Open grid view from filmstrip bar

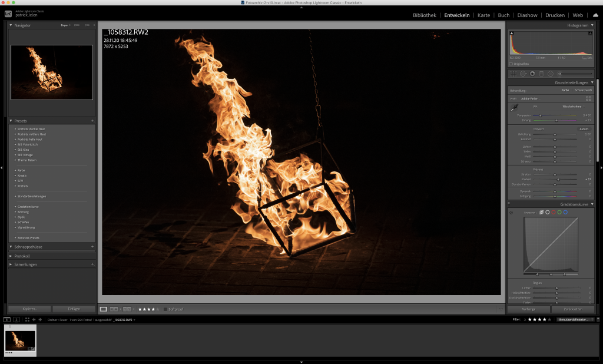[27, 319]
